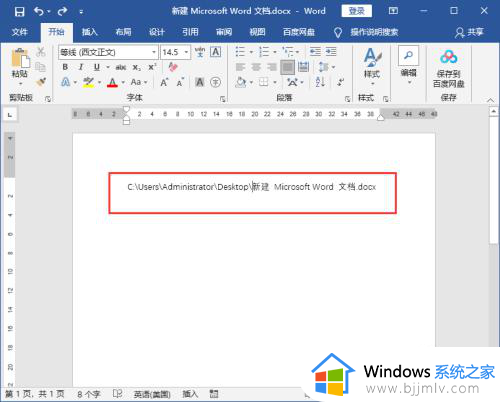The image size is (500, 402).
Task: Save to 百度网盘 cloud icon
Action: 449,69
